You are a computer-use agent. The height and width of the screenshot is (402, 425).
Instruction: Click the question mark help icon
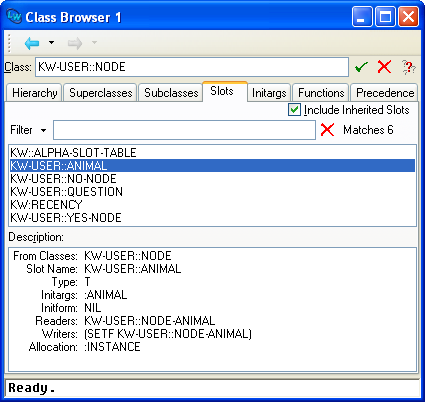click(x=408, y=67)
